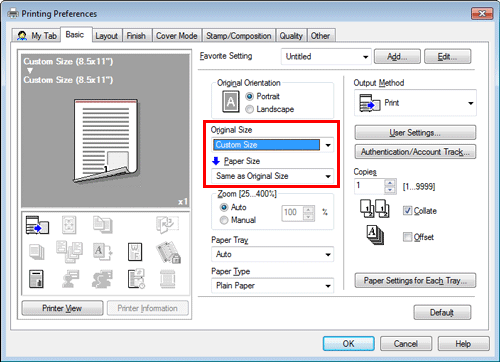Click the greyed stacked sheets icon

point(36,252)
